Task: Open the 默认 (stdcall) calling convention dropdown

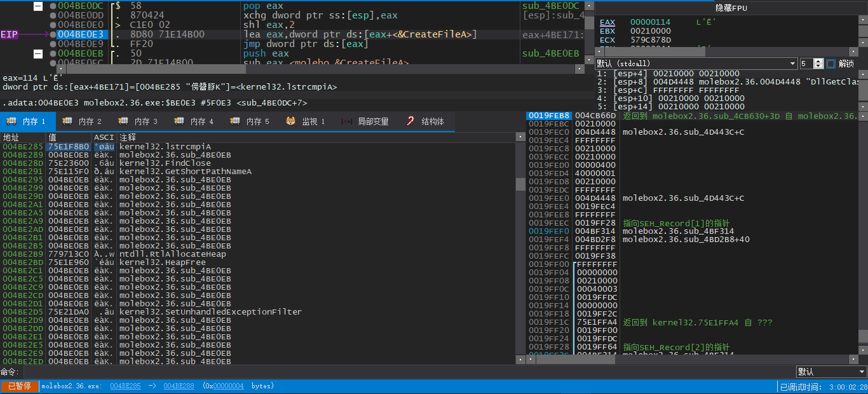Action: pos(696,64)
